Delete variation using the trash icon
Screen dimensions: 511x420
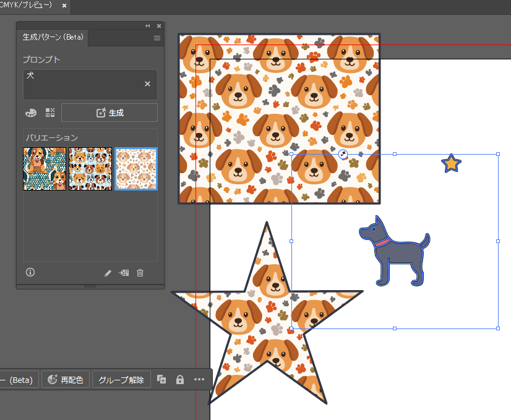(140, 273)
